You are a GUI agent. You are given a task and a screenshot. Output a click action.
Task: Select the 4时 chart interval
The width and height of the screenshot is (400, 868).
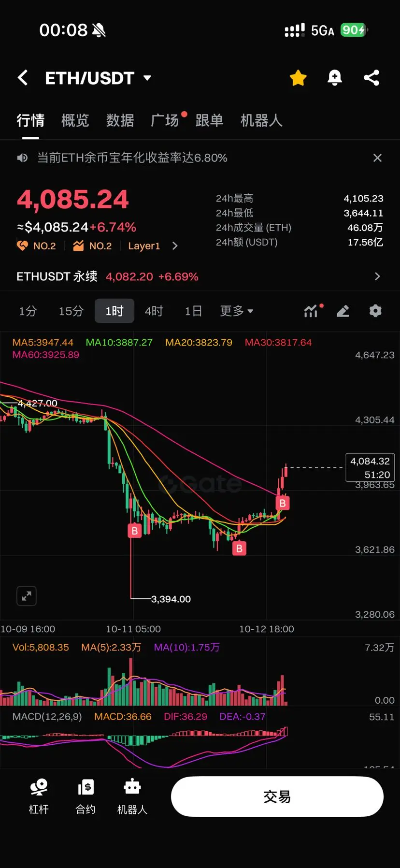tap(154, 311)
